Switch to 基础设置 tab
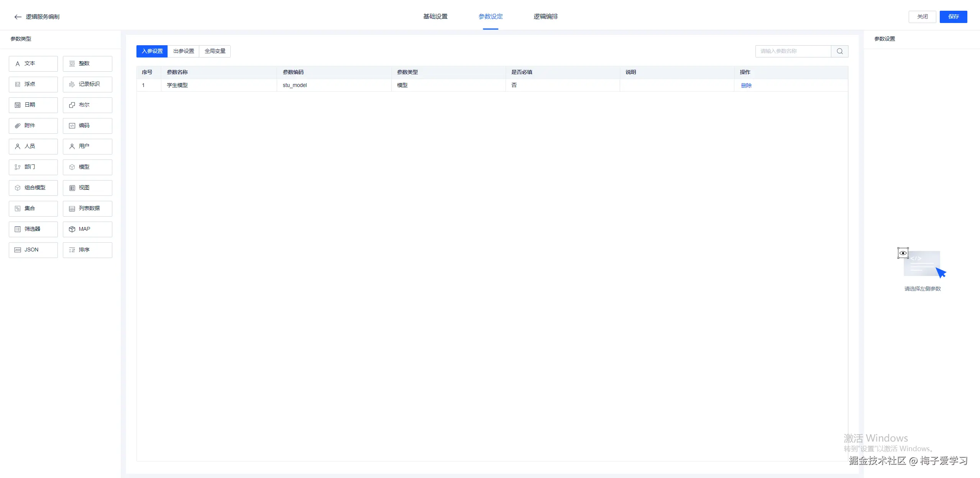980x478 pixels. (x=435, y=16)
